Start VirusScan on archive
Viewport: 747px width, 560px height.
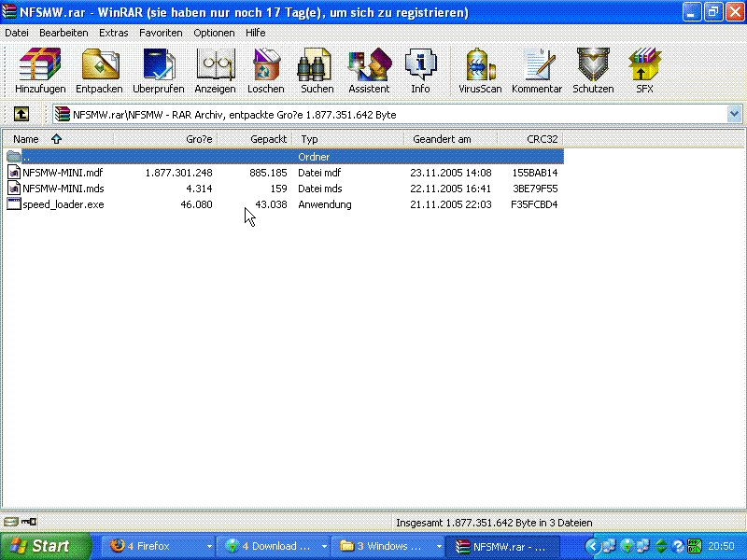click(480, 71)
